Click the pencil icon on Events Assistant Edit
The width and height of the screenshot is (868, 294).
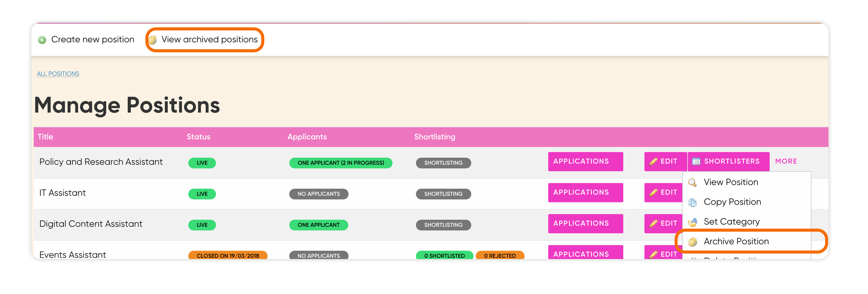click(x=653, y=254)
